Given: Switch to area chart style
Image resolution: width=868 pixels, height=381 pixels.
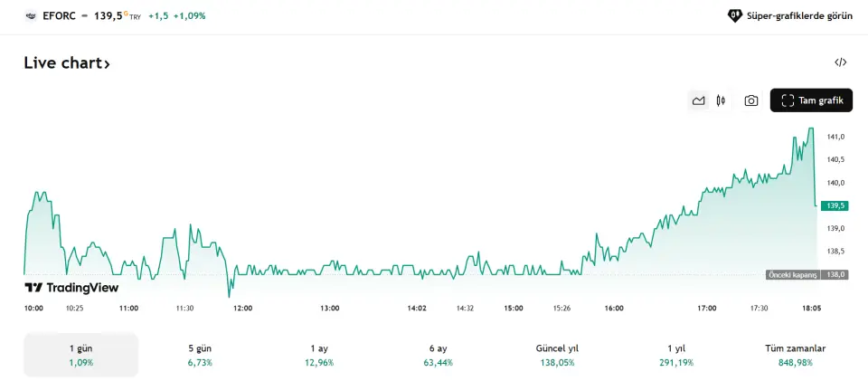Looking at the screenshot, I should click(698, 100).
